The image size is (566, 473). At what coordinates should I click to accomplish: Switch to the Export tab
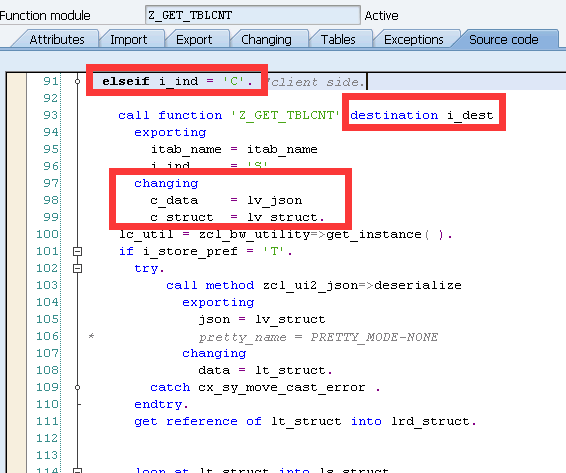194,39
